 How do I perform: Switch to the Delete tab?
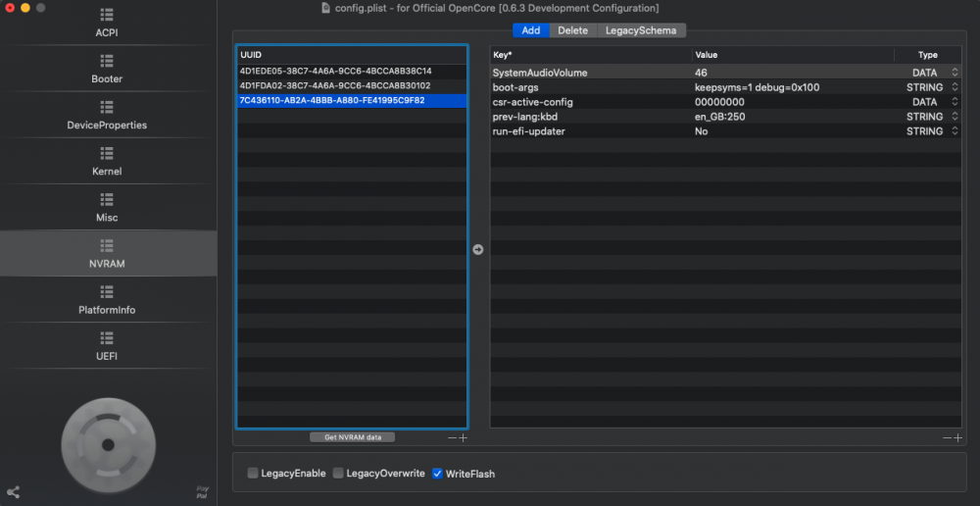coord(572,30)
